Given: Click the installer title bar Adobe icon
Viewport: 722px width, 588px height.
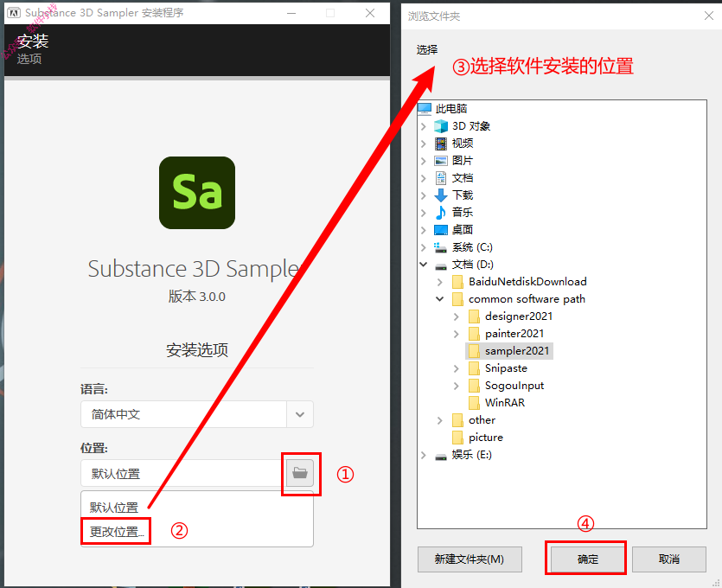Looking at the screenshot, I should (x=14, y=13).
